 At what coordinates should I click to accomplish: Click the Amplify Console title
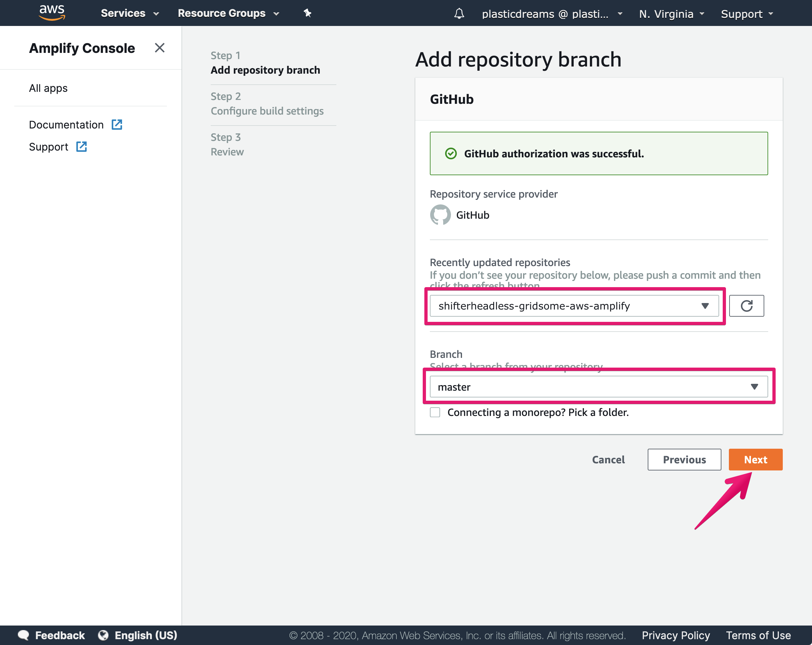(82, 48)
